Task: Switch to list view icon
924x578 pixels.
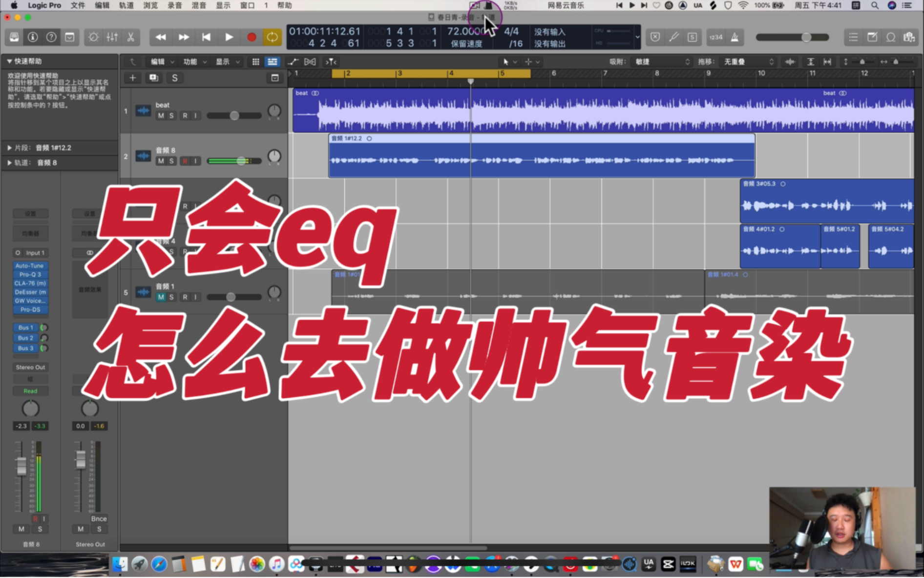Action: 273,62
